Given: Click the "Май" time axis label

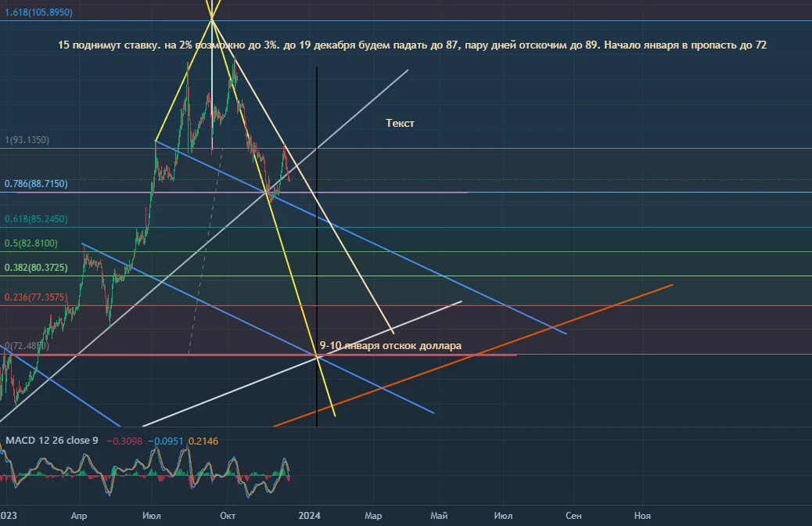Looking at the screenshot, I should click(x=439, y=516).
